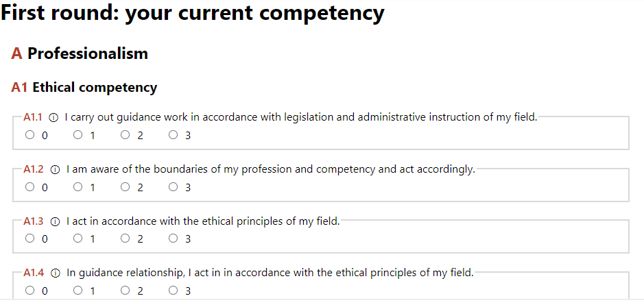
Task: Click the info icon for question A1.3
Action: (55, 221)
